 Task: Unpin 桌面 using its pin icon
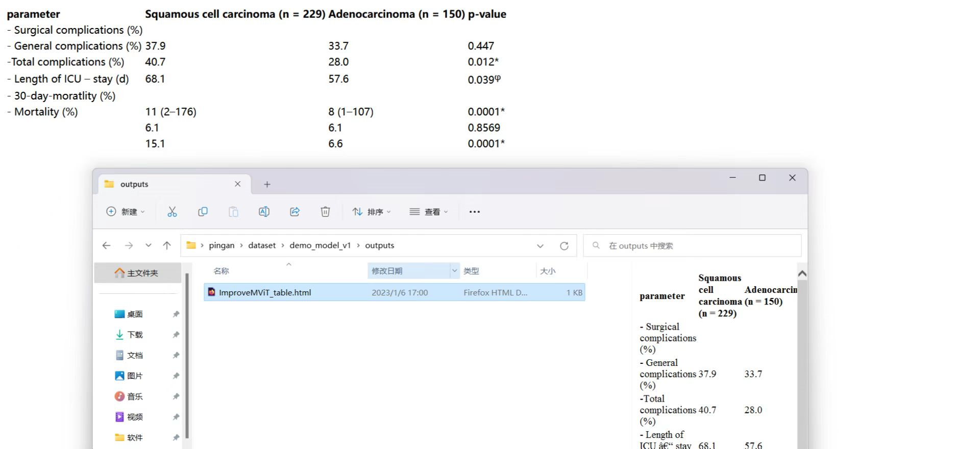click(x=176, y=314)
